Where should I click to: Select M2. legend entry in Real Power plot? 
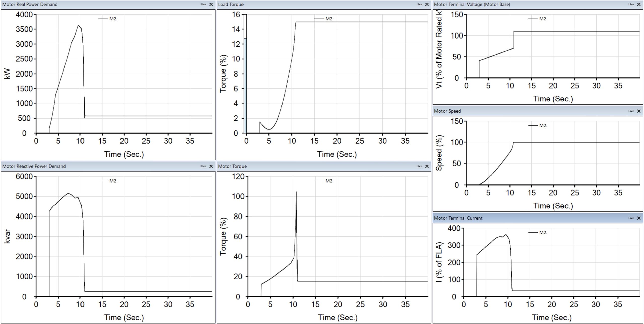(x=108, y=19)
